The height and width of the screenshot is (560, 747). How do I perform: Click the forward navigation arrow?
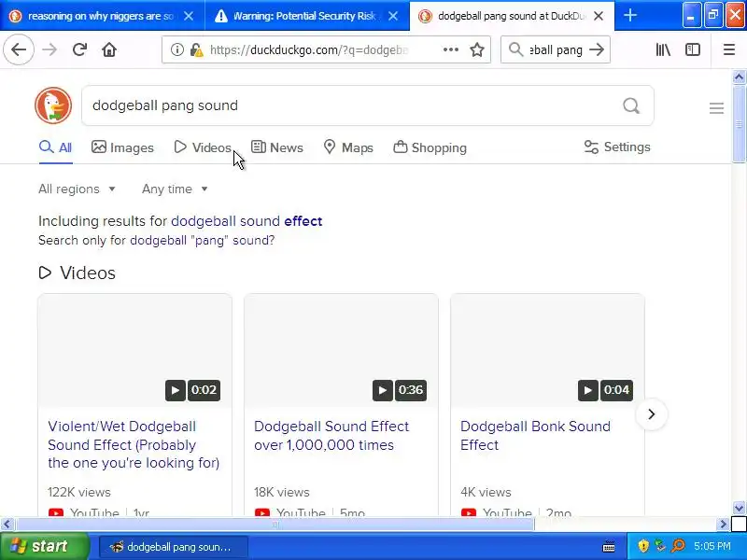point(49,49)
